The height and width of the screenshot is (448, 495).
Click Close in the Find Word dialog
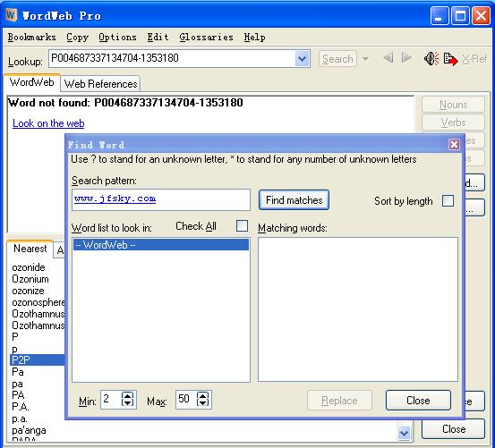click(418, 401)
